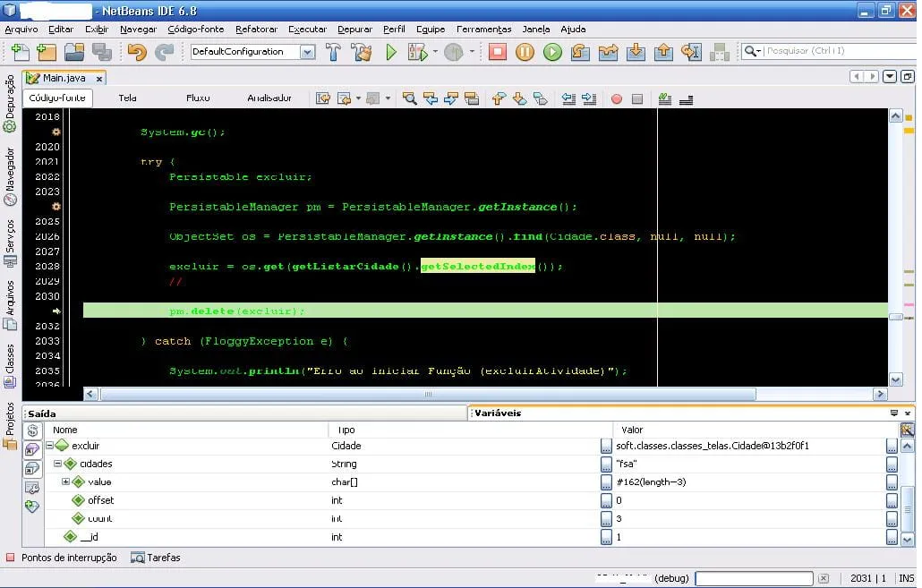The image size is (922, 588).
Task: Click the Clean and Build icon
Action: click(361, 52)
